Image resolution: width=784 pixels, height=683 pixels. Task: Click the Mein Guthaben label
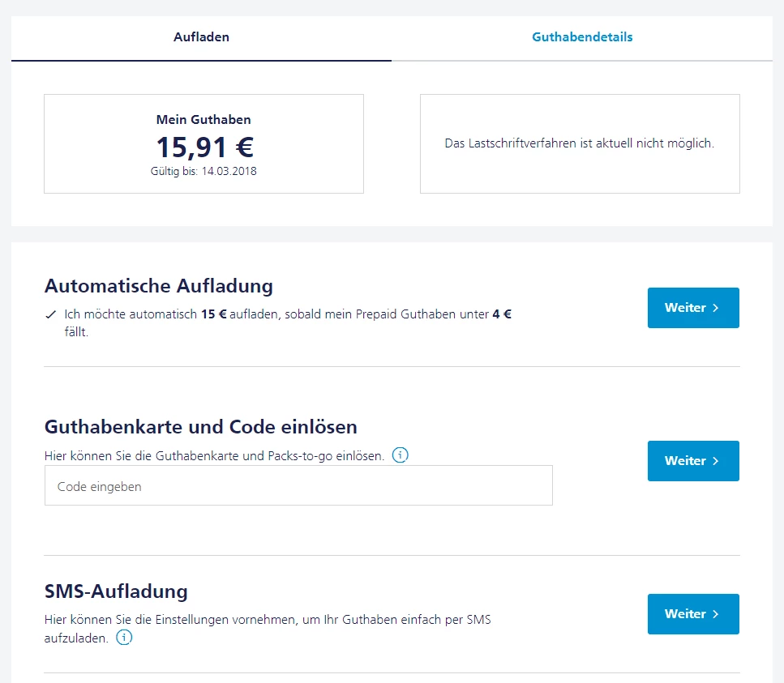click(203, 120)
